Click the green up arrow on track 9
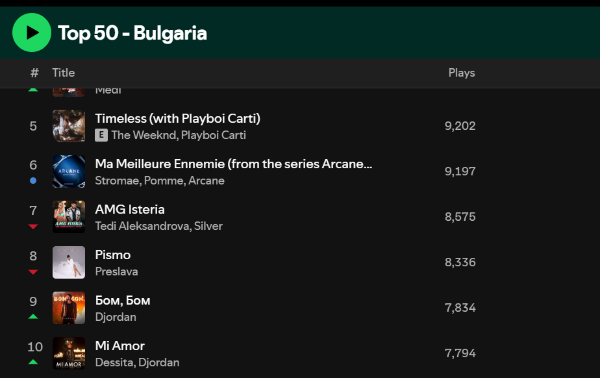 point(33,316)
